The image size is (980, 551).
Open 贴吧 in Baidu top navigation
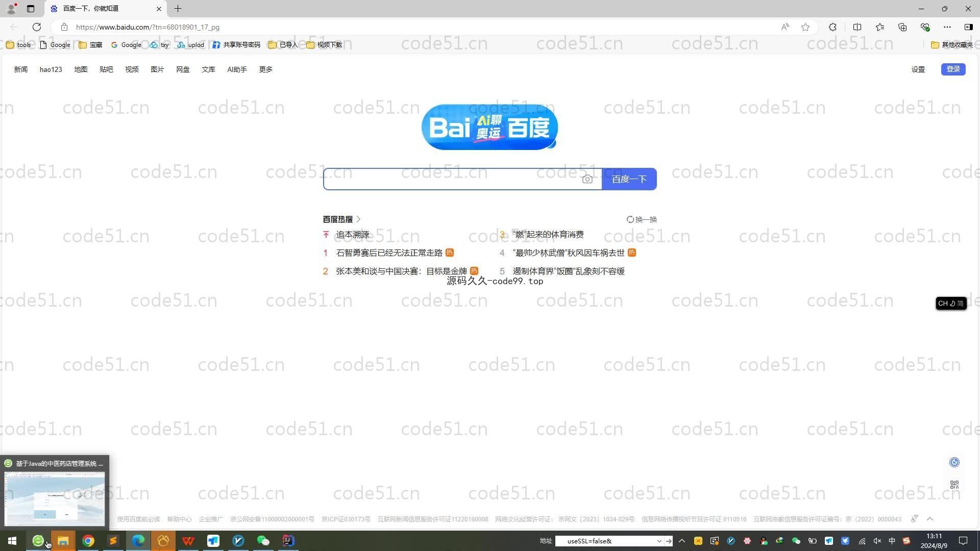click(x=106, y=69)
